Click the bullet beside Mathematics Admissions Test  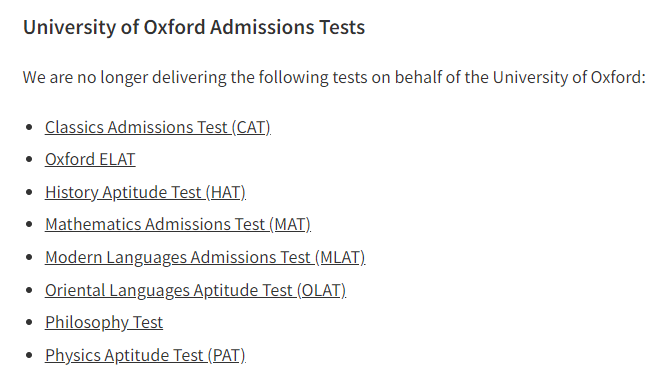29,224
